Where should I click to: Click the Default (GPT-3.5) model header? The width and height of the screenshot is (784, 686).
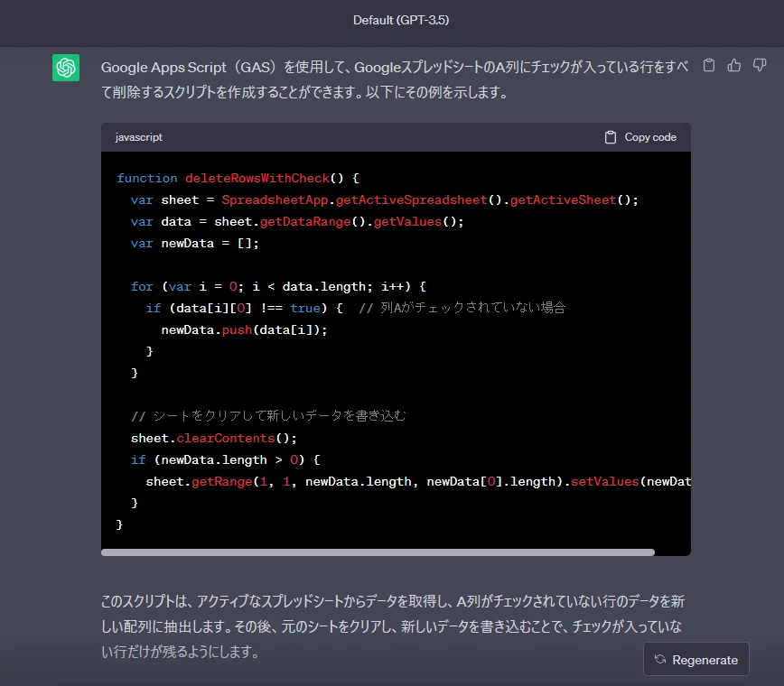pyautogui.click(x=401, y=20)
